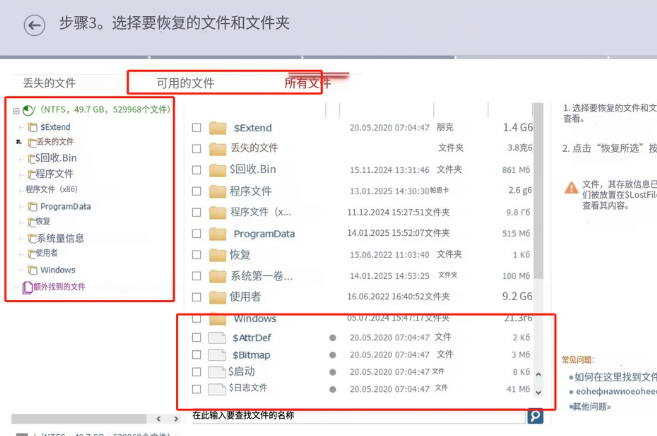Click date 15.11.2024 13:31:46
The image size is (657, 436).
coord(390,170)
